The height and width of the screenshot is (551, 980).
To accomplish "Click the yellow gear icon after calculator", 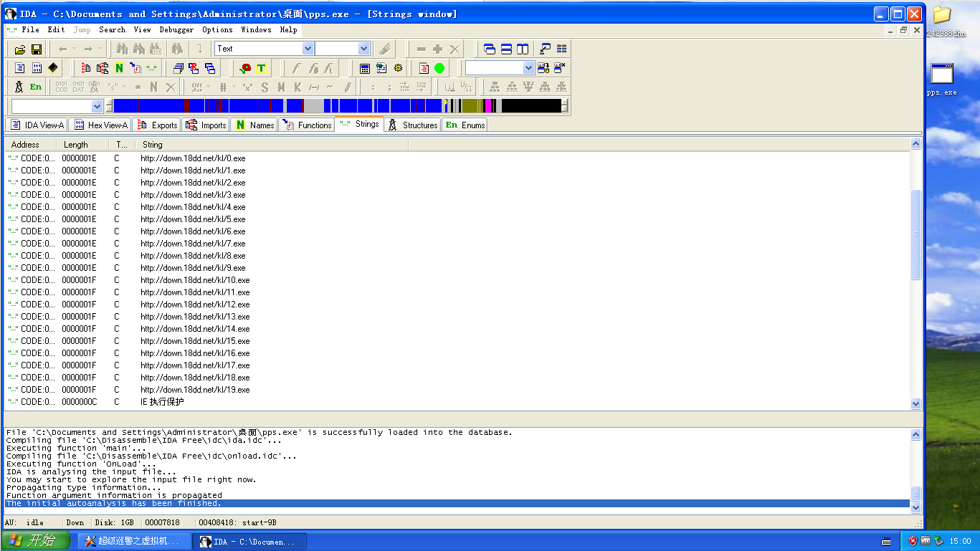I will pyautogui.click(x=398, y=68).
